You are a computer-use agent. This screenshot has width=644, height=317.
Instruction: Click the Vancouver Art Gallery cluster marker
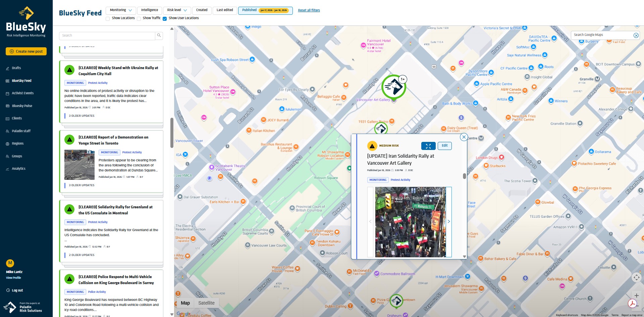(394, 87)
